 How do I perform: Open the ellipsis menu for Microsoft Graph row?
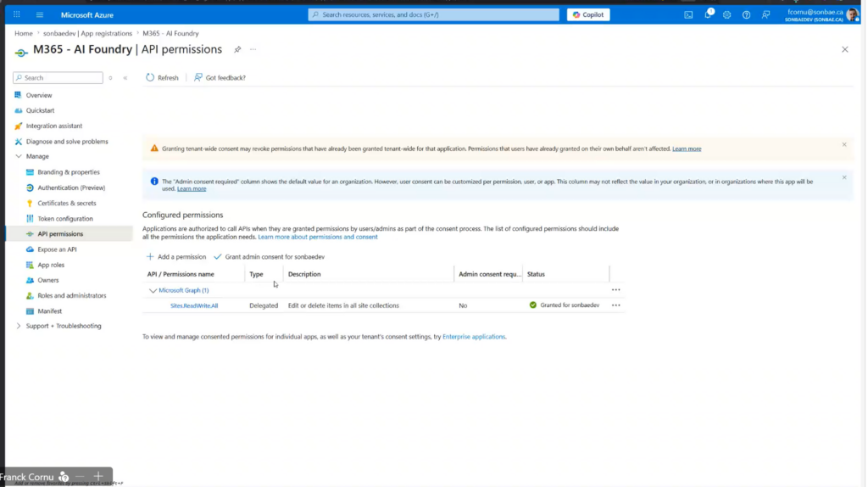[615, 290]
